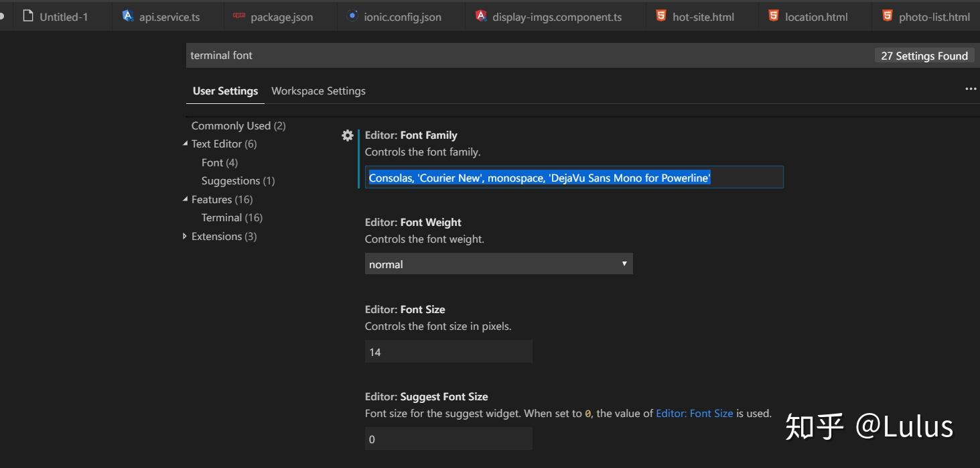Open the Font Weight dropdown
The height and width of the screenshot is (468, 980).
coord(498,264)
